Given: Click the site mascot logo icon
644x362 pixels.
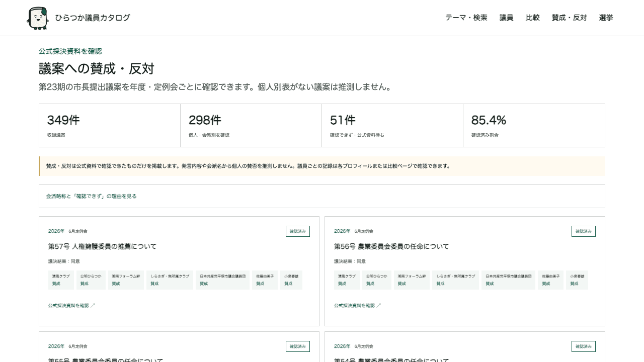Looking at the screenshot, I should point(38,18).
